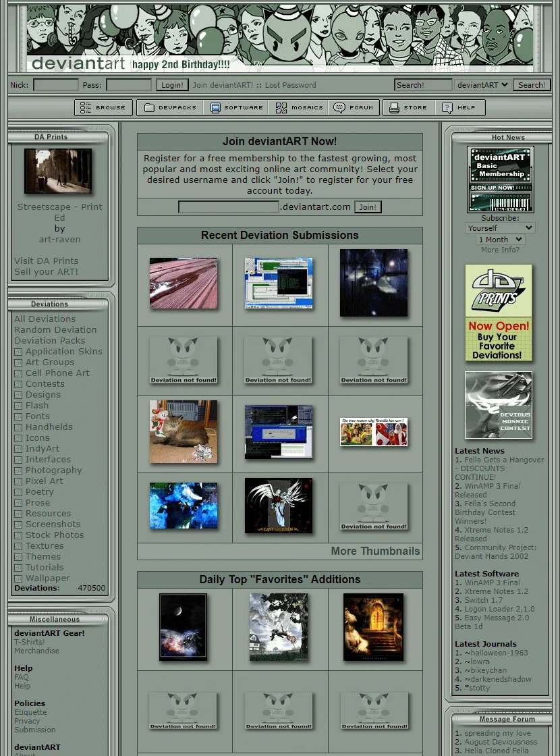This screenshot has width=560, height=756.
Task: Click the DA Prints Now Open banner
Action: (499, 313)
